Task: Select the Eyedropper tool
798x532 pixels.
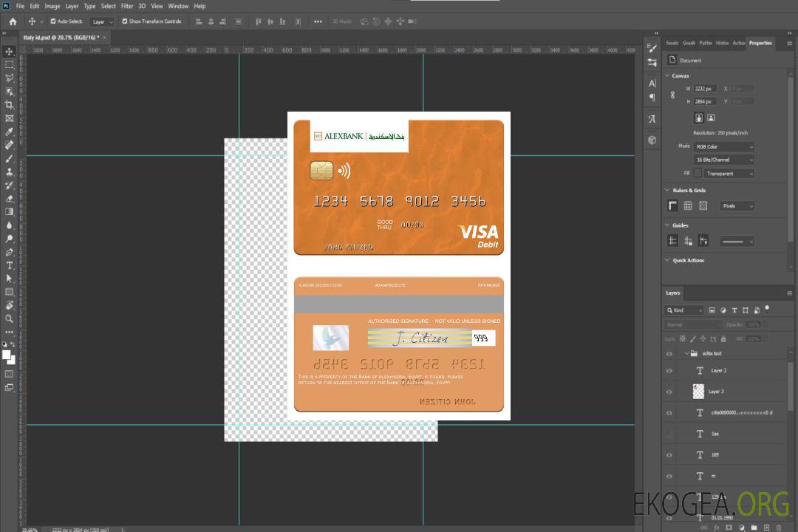Action: point(9,132)
